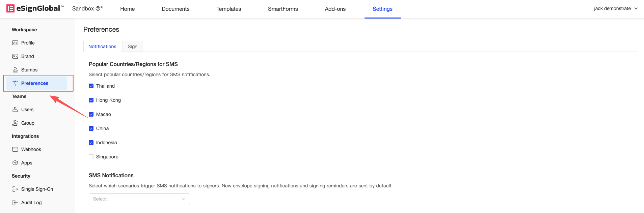
Task: Enable the Singapore checkbox
Action: point(91,157)
